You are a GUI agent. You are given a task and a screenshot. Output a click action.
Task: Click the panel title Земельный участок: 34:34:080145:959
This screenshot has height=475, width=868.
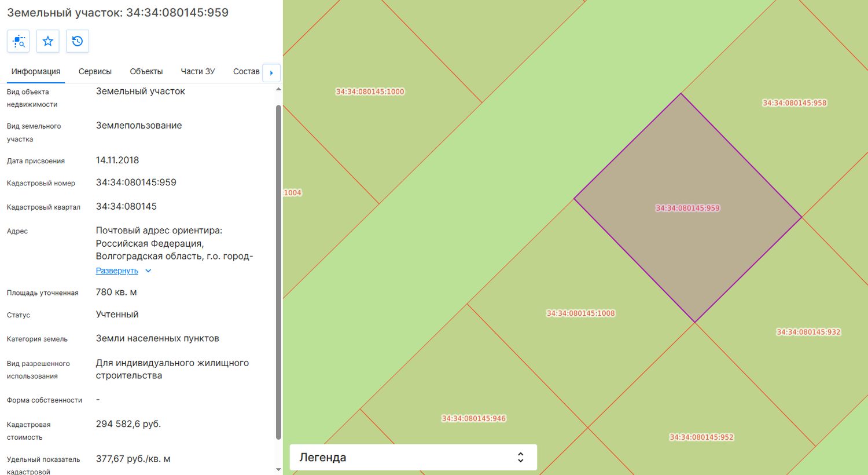coord(117,12)
